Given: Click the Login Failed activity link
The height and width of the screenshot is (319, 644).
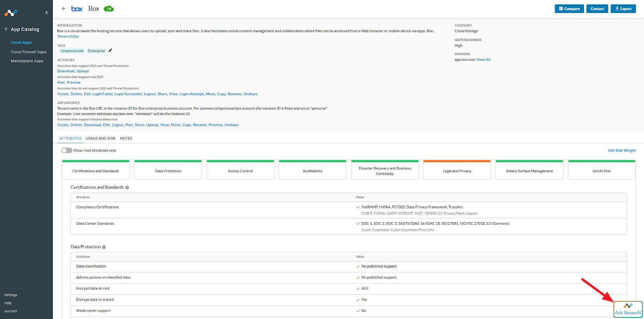Looking at the screenshot, I should pyautogui.click(x=103, y=94).
